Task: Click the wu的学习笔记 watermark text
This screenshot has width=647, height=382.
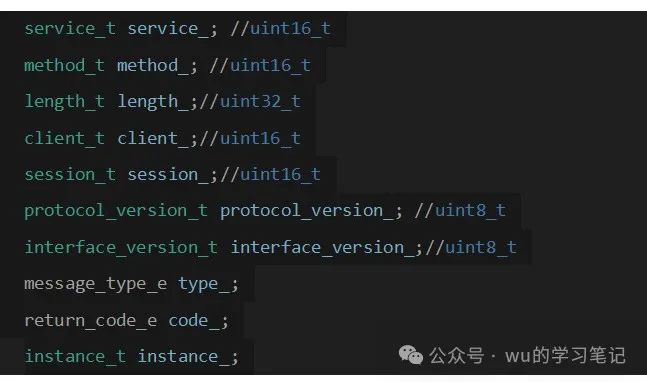Action: click(565, 355)
